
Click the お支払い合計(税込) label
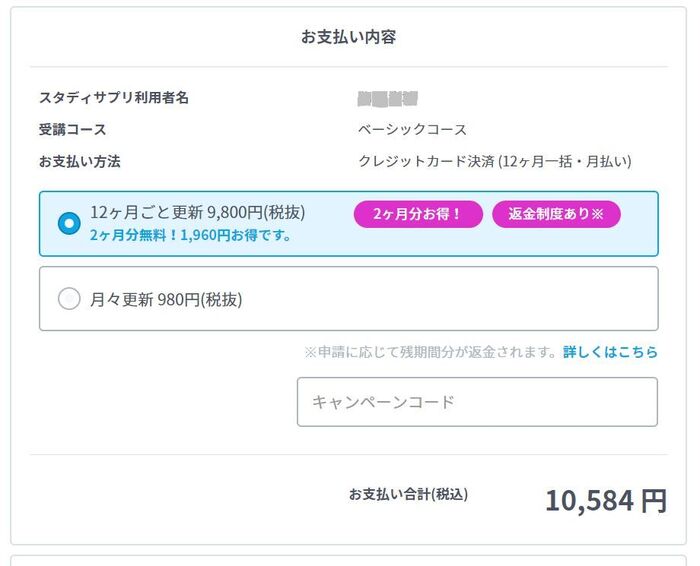click(408, 494)
